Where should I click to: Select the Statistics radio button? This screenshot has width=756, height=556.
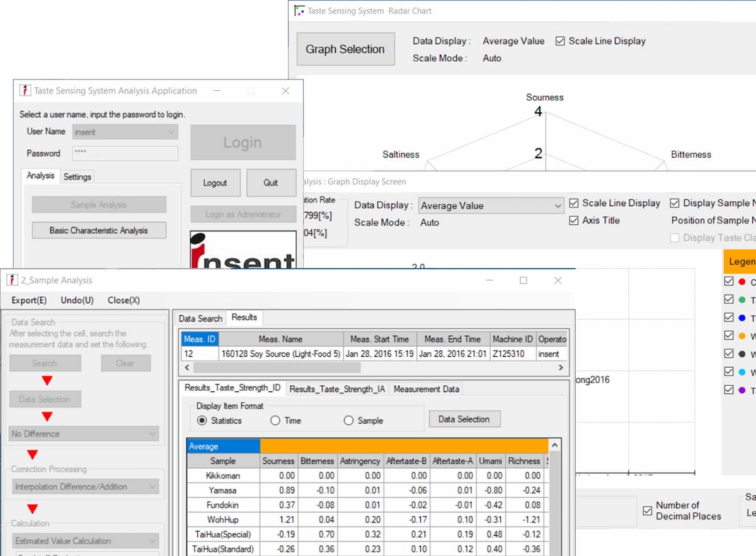coord(202,420)
